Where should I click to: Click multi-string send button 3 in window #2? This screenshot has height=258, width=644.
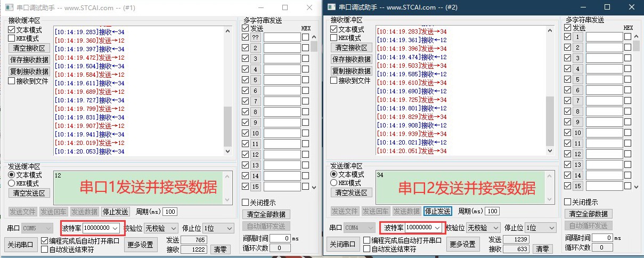click(x=578, y=58)
